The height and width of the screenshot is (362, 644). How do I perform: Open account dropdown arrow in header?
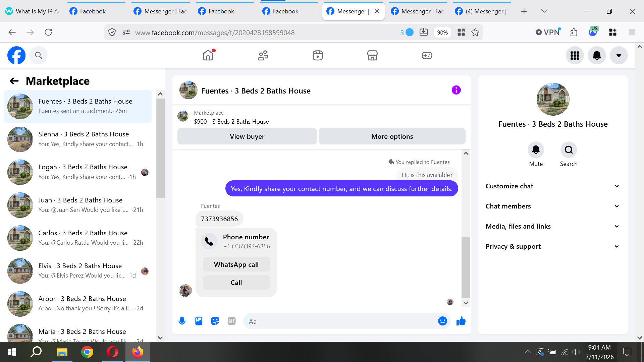click(619, 55)
